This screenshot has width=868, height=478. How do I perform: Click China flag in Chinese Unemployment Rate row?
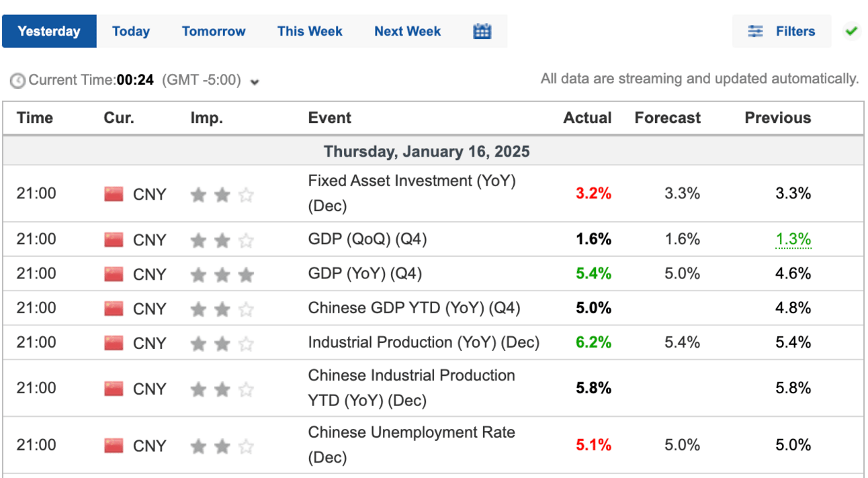114,446
